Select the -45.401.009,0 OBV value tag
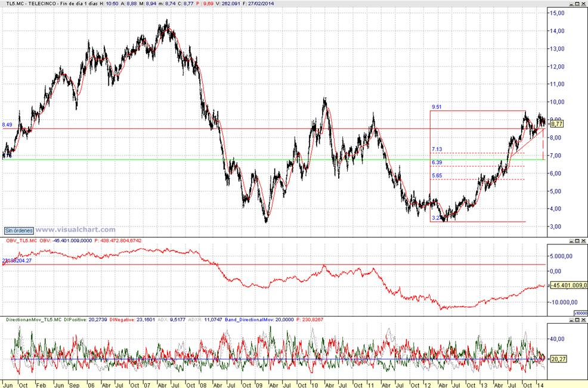This screenshot has height=388, width=588. point(570,285)
